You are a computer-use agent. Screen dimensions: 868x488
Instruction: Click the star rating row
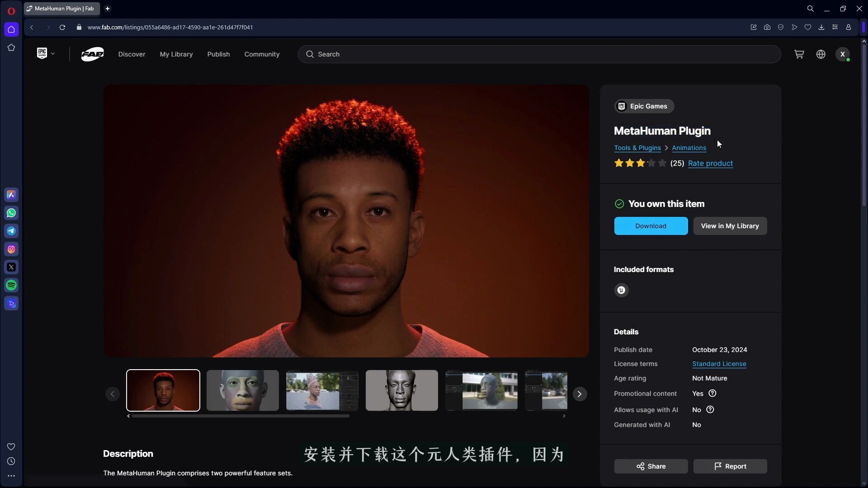coord(640,163)
